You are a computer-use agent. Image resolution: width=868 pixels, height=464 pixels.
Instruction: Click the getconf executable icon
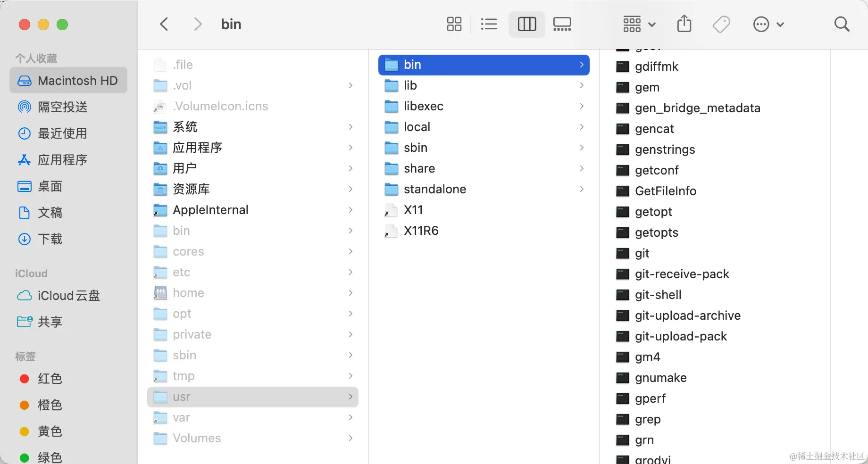tap(623, 170)
